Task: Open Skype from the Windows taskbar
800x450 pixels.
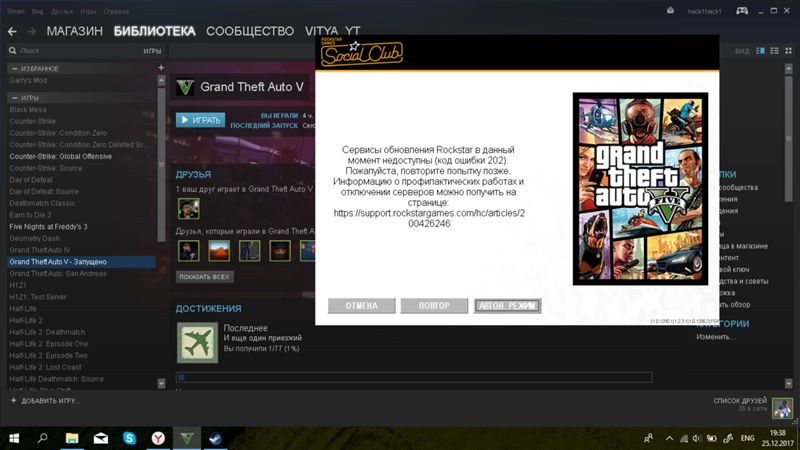Action: point(130,438)
